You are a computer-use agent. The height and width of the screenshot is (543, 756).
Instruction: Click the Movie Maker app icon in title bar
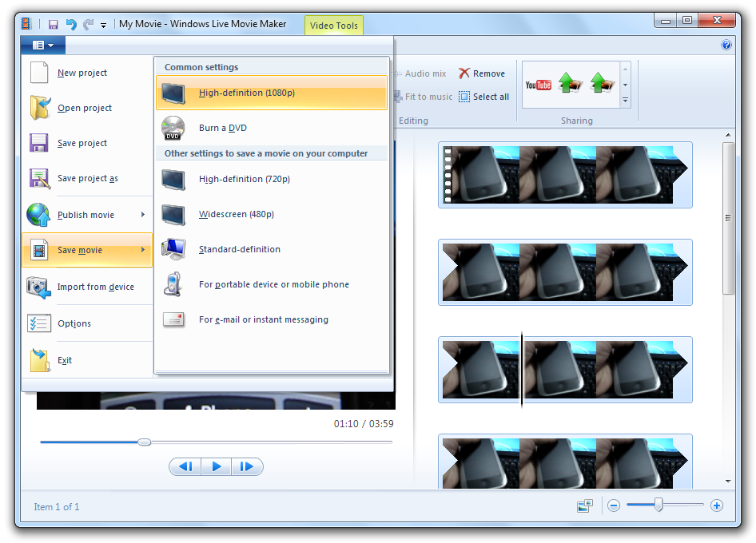pyautogui.click(x=26, y=24)
